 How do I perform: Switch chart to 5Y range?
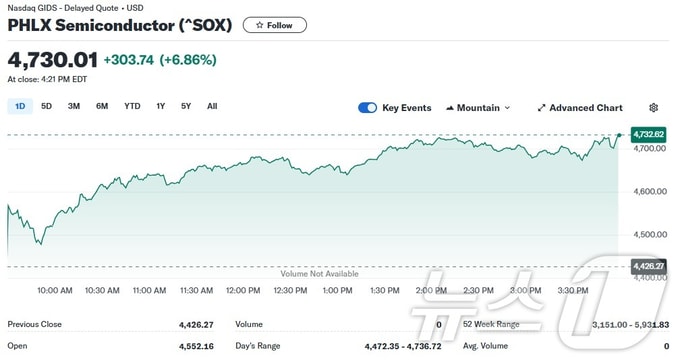tap(186, 106)
